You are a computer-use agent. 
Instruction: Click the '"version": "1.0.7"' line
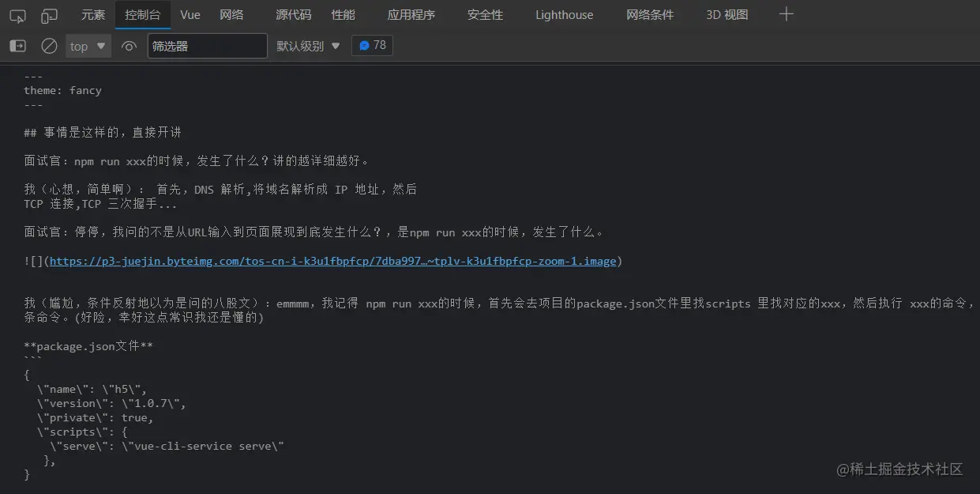(111, 403)
